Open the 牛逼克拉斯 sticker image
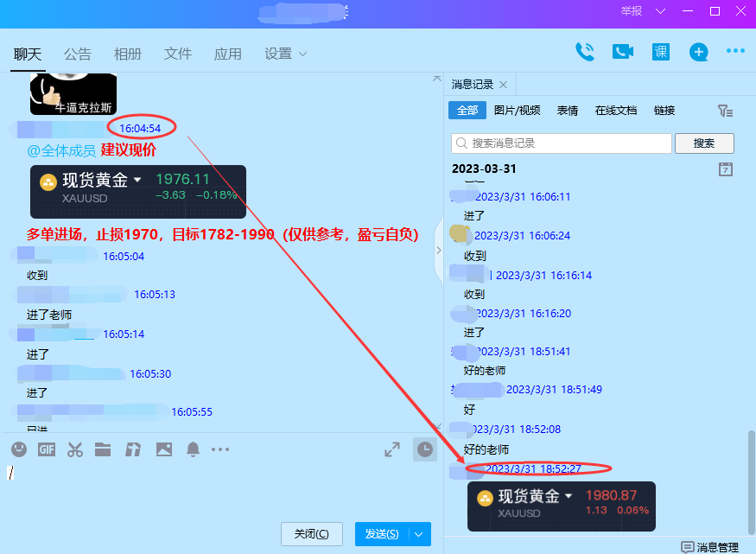This screenshot has height=554, width=756. click(x=73, y=94)
